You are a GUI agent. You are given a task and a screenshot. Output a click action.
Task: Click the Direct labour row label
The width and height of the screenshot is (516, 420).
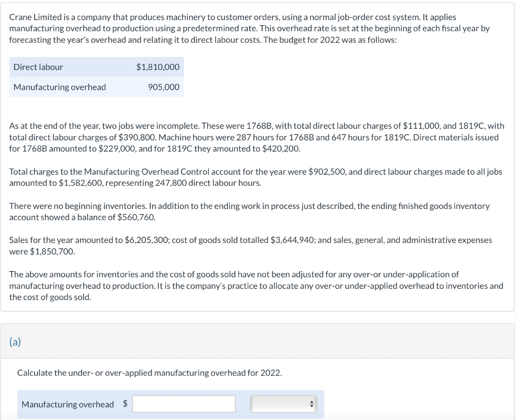38,67
